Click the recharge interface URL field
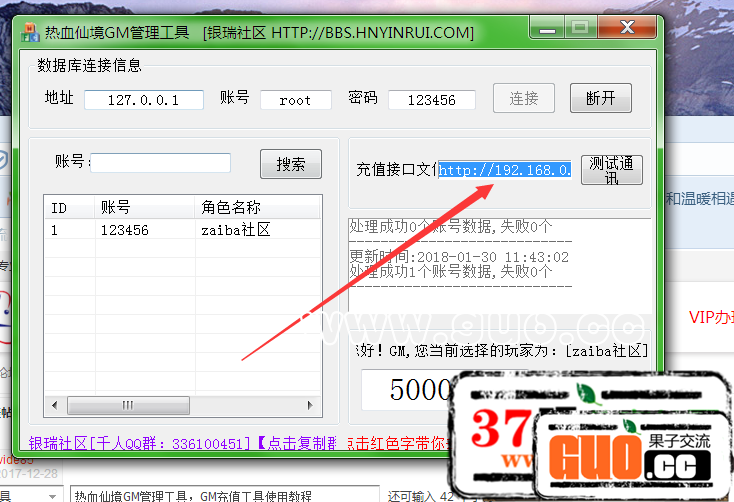734x502 pixels. (x=505, y=170)
